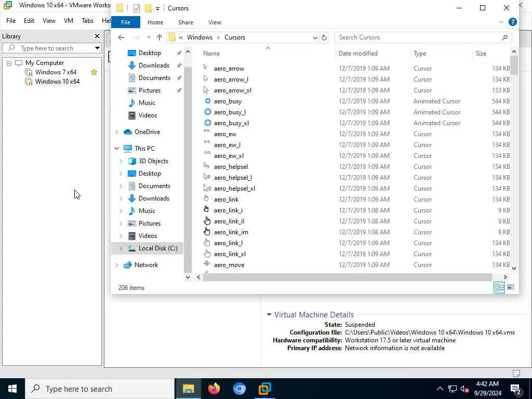Click the aero_link_i hand cursor icon
The width and height of the screenshot is (532, 399).
point(206,209)
